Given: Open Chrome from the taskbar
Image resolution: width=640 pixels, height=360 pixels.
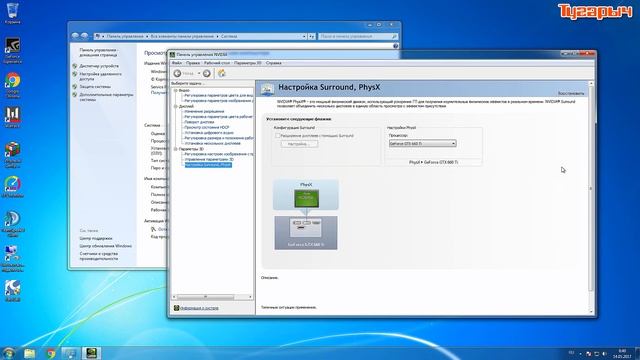Looking at the screenshot, I should [x=51, y=353].
